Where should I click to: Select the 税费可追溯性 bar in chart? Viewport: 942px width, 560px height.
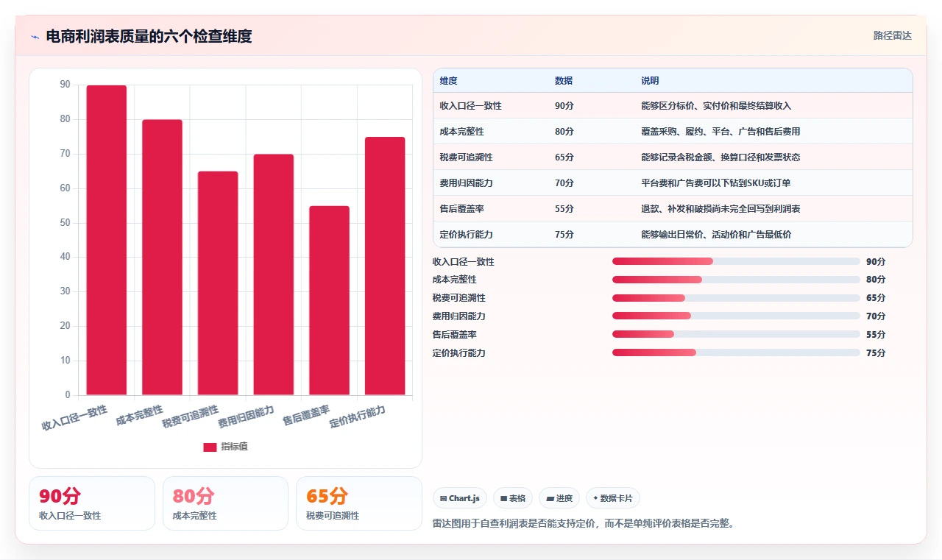(218, 283)
